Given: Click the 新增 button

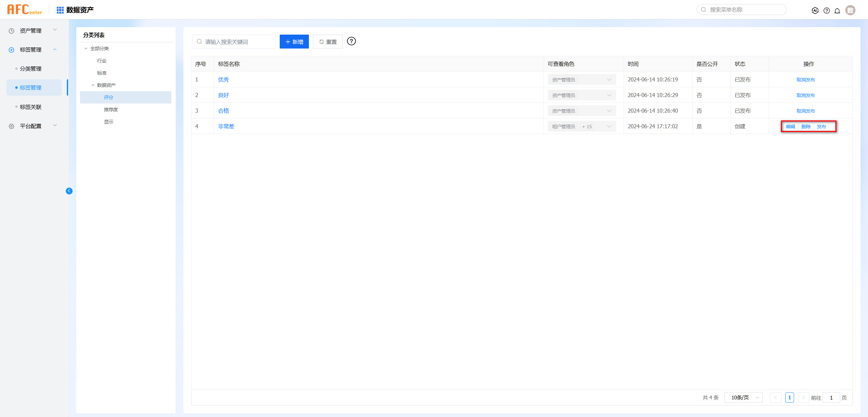Looking at the screenshot, I should point(294,42).
